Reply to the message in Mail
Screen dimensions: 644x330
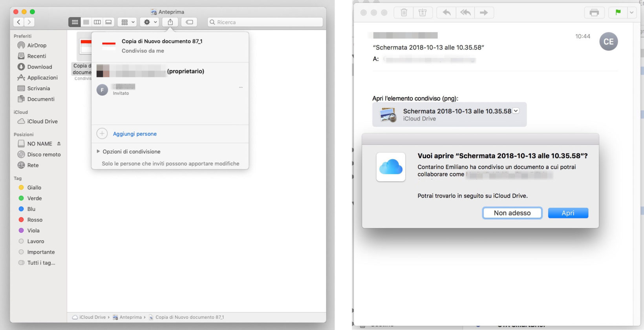point(446,13)
